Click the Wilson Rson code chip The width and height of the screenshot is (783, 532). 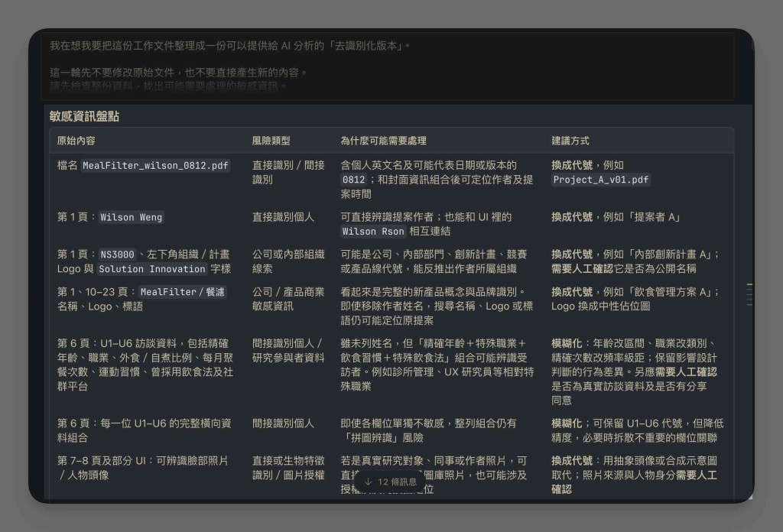click(x=373, y=232)
